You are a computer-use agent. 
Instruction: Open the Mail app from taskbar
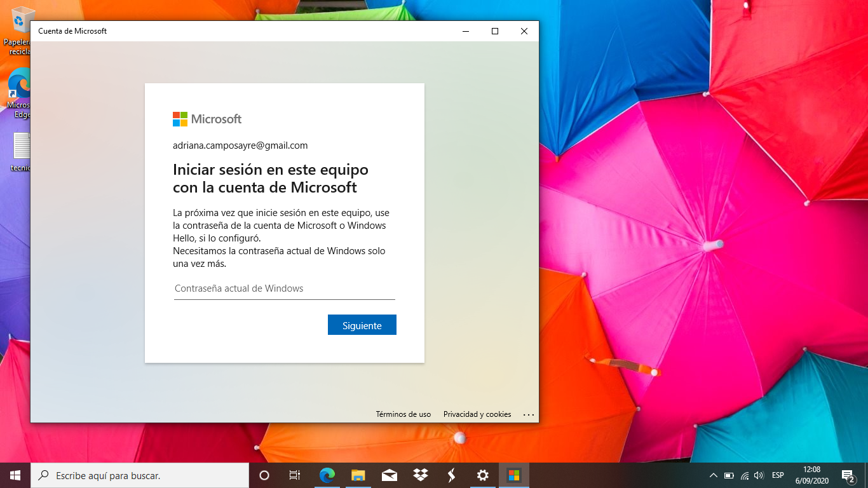390,475
